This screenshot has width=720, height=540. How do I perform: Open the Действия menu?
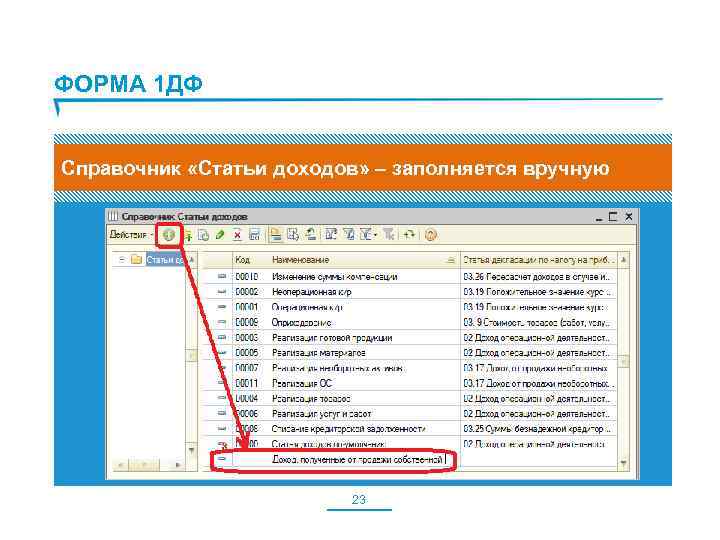(130, 235)
